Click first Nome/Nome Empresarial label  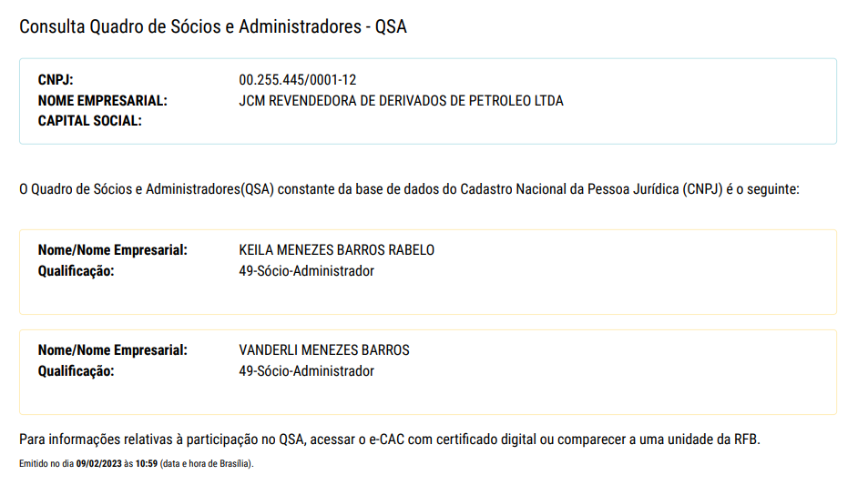(x=112, y=250)
